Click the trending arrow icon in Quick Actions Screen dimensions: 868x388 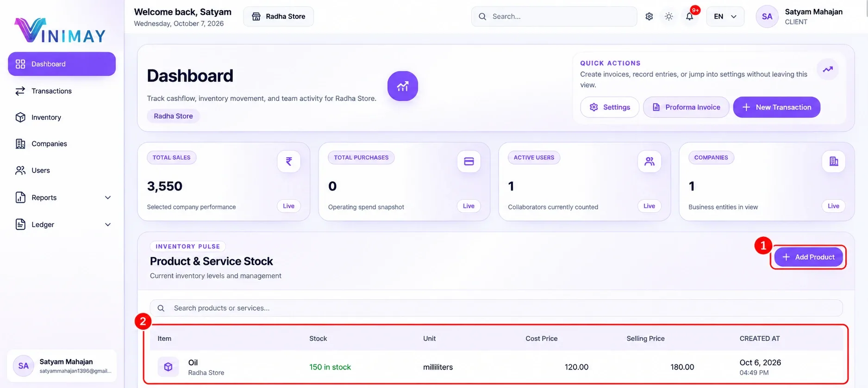tap(828, 69)
